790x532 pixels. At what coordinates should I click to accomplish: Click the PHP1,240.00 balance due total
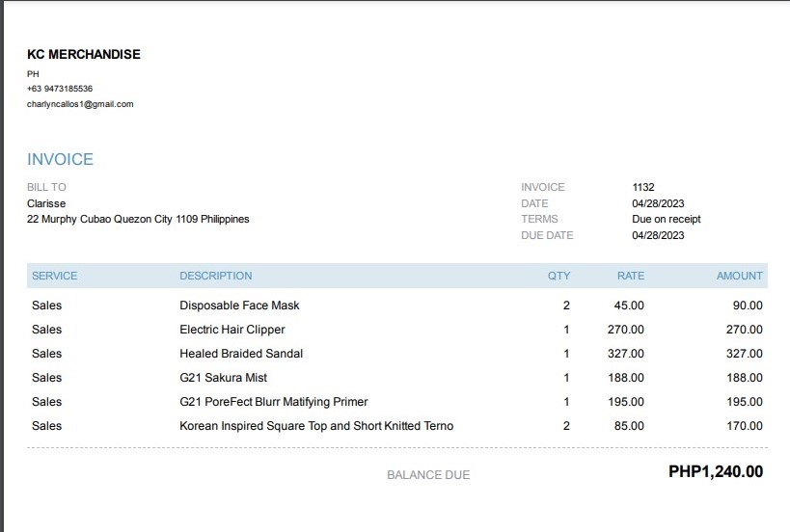[x=715, y=472]
